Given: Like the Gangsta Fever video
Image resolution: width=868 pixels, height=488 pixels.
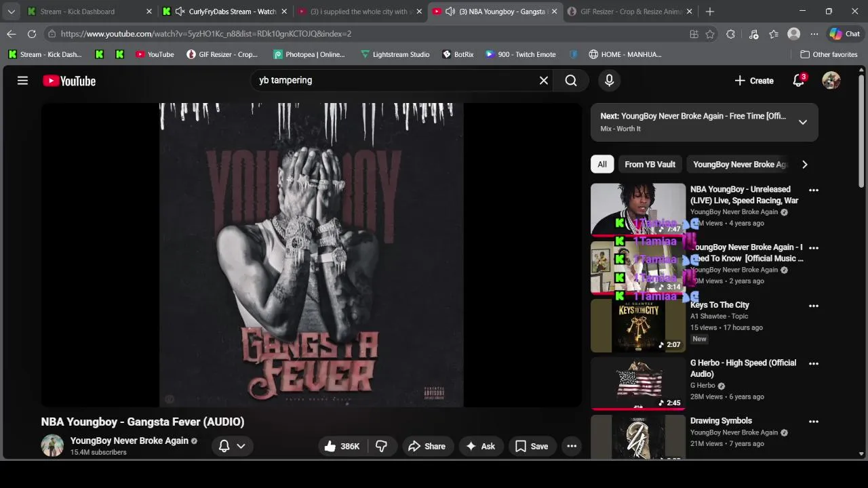Looking at the screenshot, I should tap(342, 446).
